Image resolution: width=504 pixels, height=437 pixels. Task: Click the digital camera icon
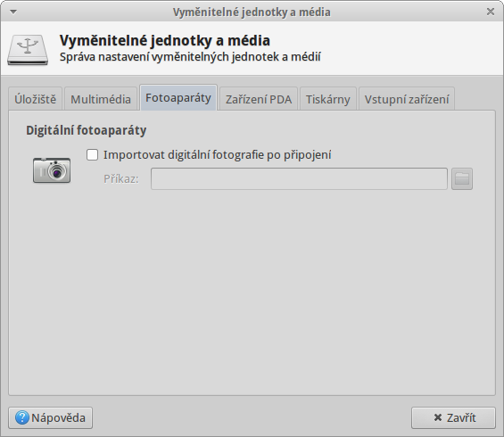tap(52, 170)
